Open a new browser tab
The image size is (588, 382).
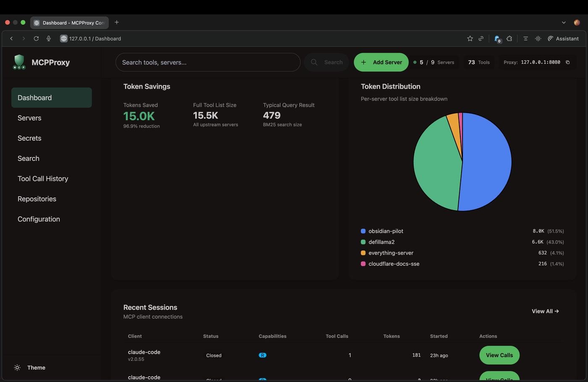click(117, 22)
